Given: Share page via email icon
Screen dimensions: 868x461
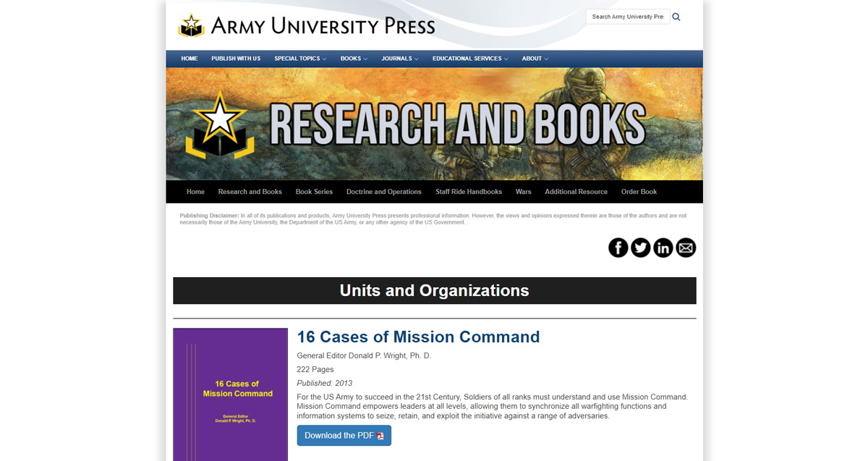Looking at the screenshot, I should click(x=686, y=248).
